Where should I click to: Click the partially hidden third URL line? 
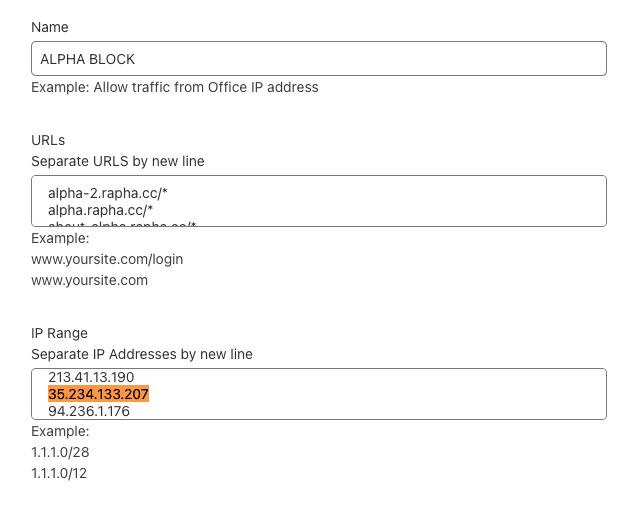(x=121, y=224)
